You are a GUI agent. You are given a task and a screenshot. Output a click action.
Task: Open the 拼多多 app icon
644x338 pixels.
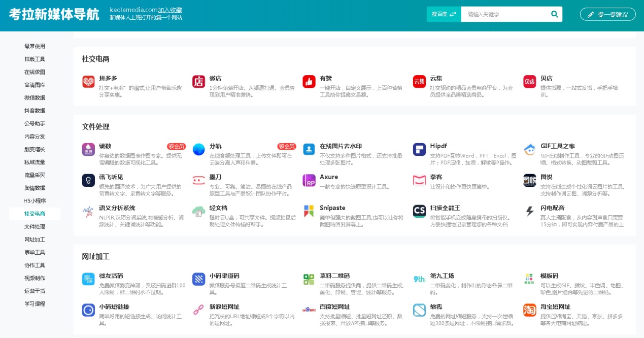[88, 81]
